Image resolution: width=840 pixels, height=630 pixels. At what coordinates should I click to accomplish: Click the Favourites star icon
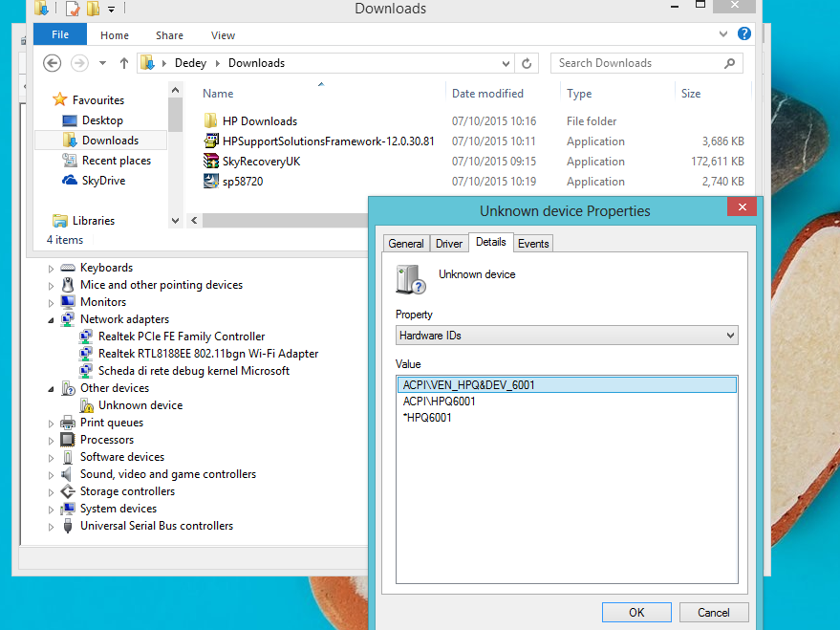[59, 99]
